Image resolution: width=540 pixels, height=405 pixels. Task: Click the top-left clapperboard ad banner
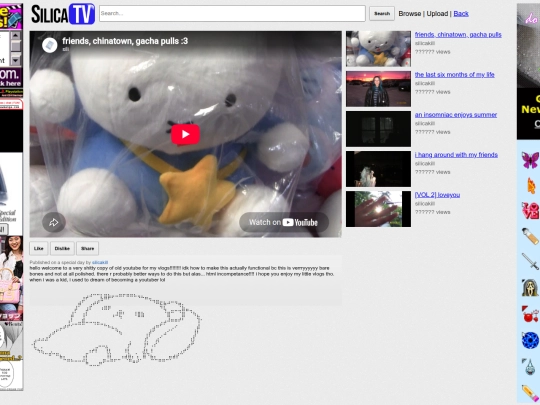tap(11, 17)
